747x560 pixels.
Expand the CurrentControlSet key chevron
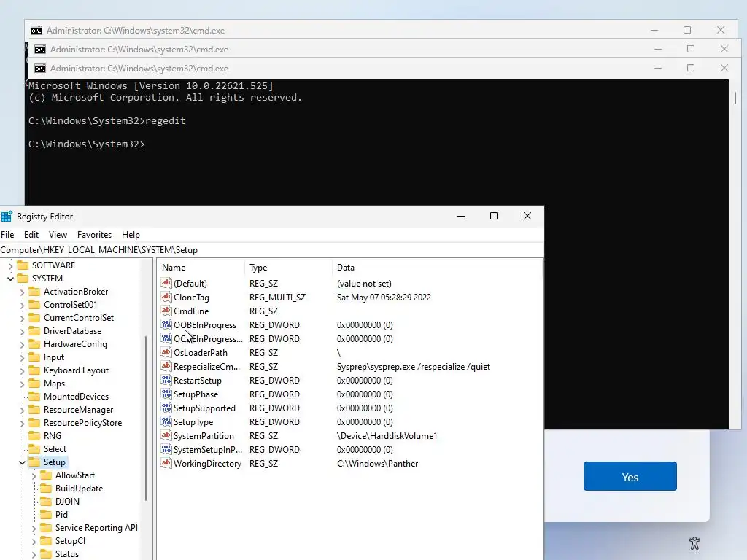pyautogui.click(x=22, y=318)
